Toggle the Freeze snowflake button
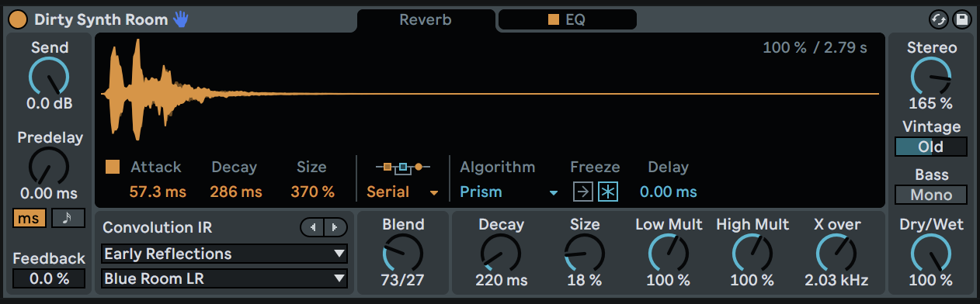Viewport: 980px width, 304px height. (x=607, y=192)
